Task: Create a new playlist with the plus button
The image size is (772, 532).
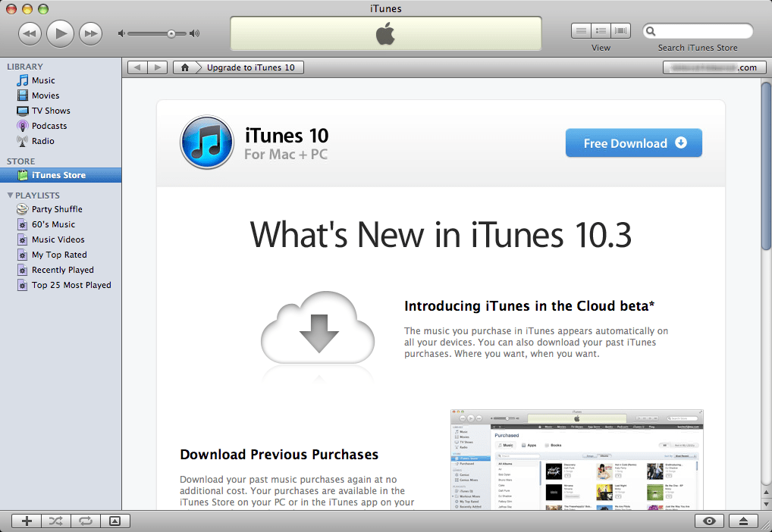Action: point(27,521)
